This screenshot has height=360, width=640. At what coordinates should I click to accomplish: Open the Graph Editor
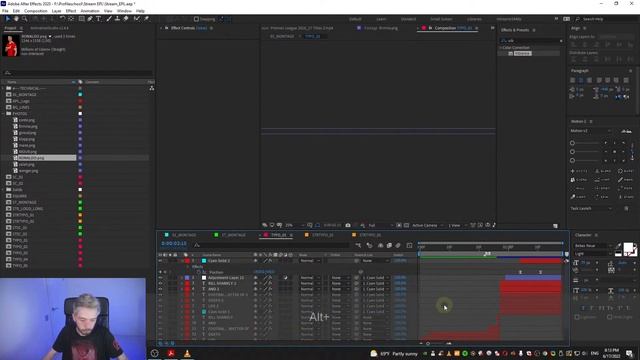click(409, 245)
